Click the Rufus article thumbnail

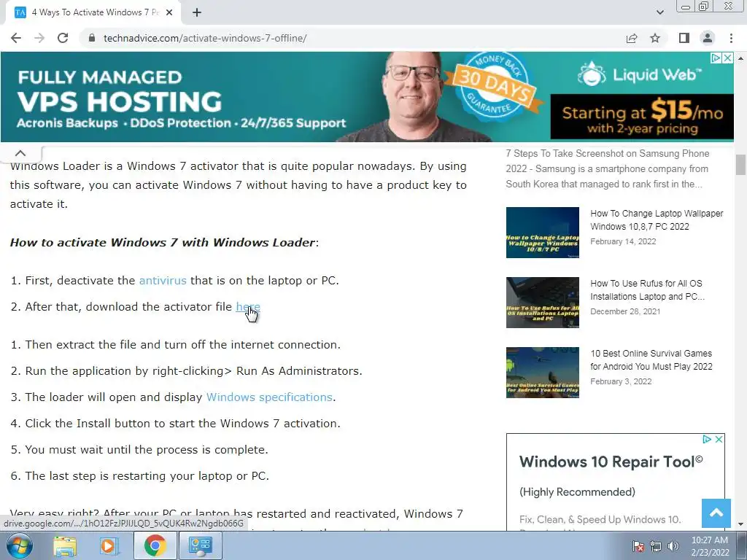point(543,303)
